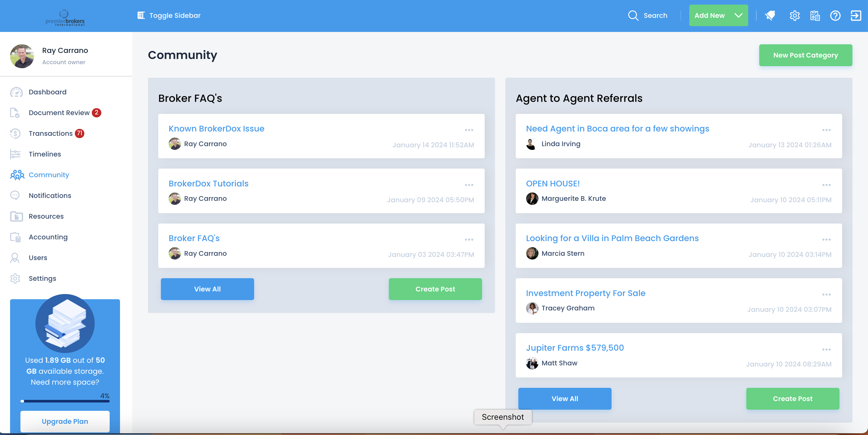
Task: Click the Timelines icon in sidebar
Action: click(16, 154)
